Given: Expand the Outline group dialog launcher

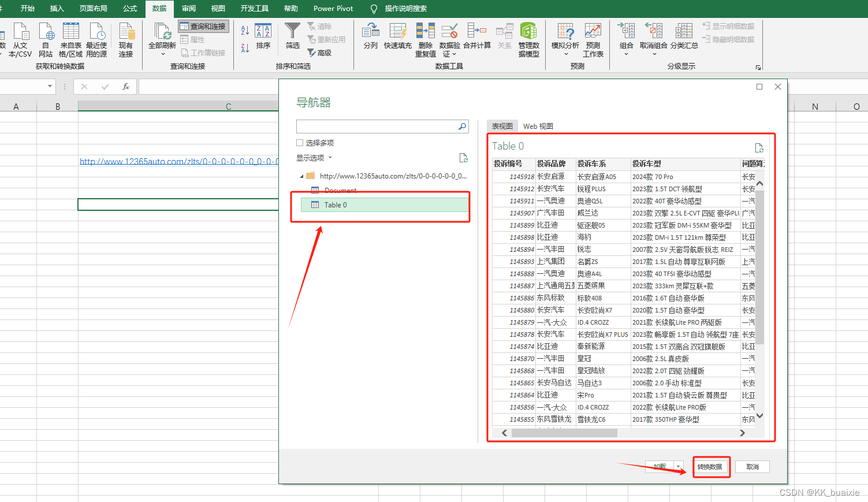Looking at the screenshot, I should [x=758, y=68].
